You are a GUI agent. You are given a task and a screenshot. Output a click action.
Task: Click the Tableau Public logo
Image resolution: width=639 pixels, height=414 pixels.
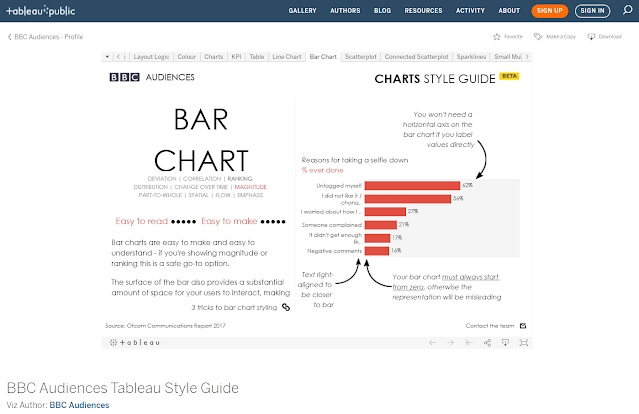[x=40, y=11]
